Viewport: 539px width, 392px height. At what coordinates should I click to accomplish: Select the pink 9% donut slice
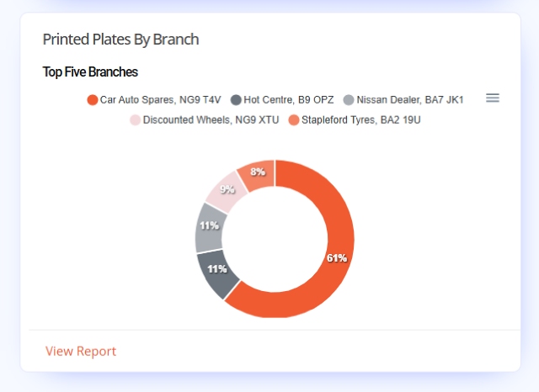(227, 189)
